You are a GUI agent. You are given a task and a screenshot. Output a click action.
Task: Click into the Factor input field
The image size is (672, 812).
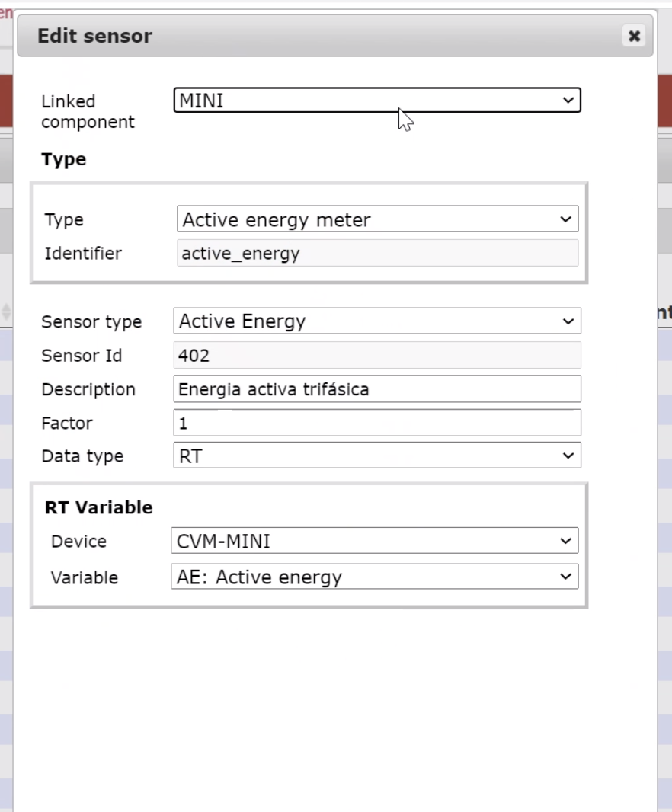[x=377, y=423]
